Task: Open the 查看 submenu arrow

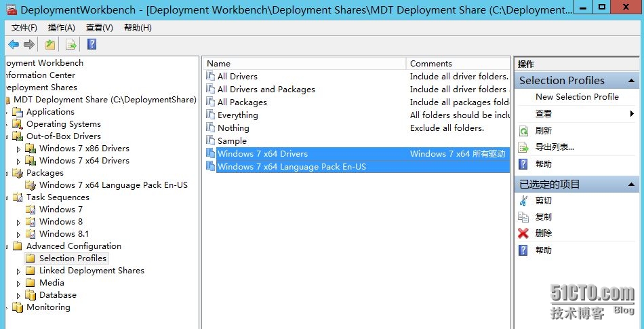Action: (x=632, y=114)
